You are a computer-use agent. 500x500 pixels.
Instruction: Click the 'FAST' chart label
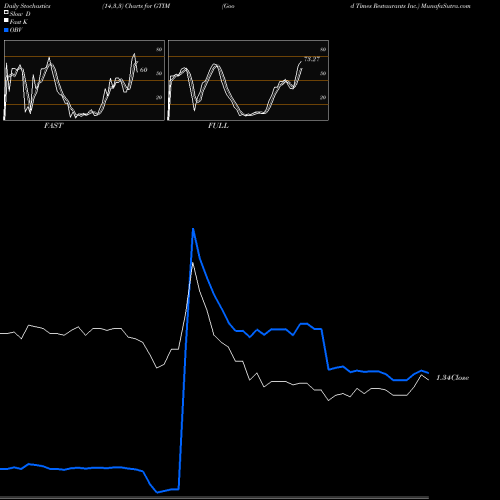54,126
